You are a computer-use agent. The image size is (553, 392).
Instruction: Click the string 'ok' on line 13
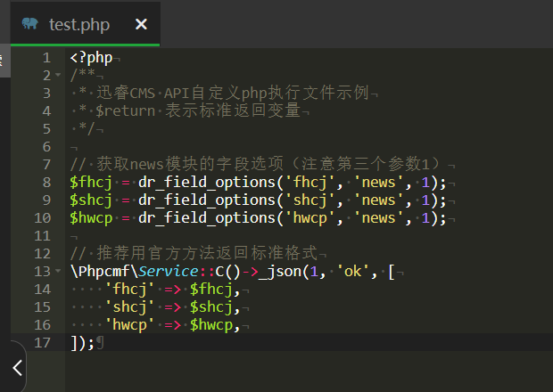coord(352,272)
